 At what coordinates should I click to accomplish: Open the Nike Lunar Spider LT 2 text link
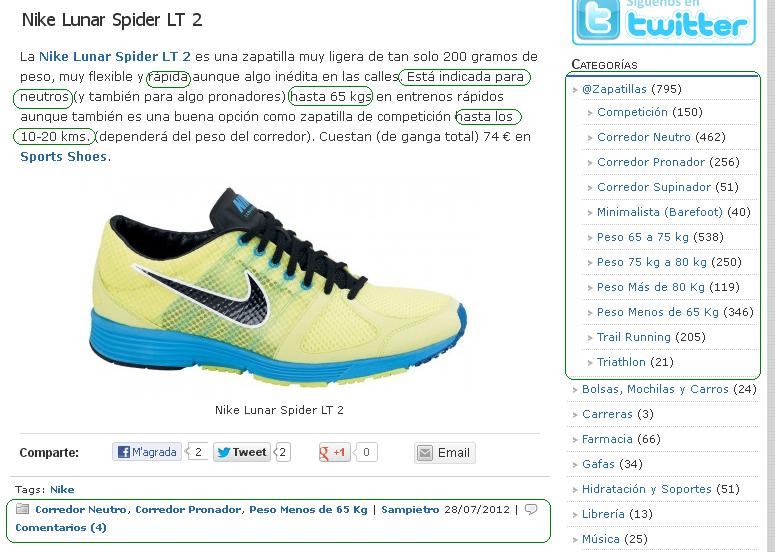tap(115, 56)
